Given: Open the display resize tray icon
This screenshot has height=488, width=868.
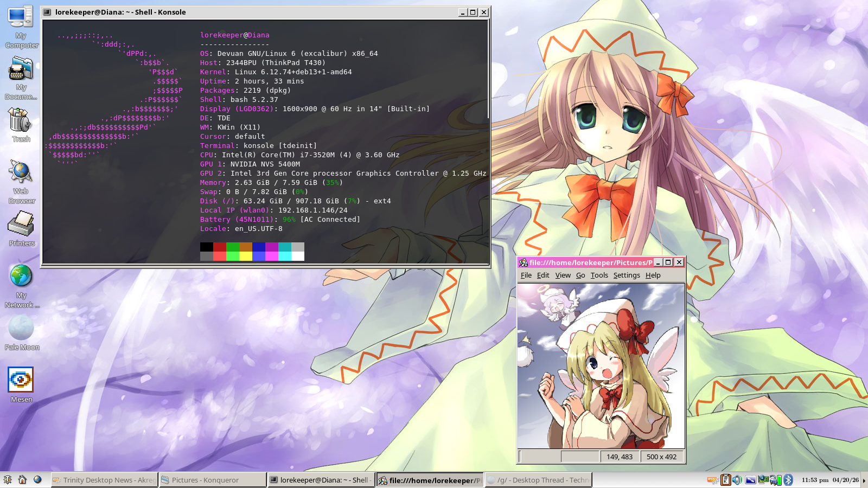Looking at the screenshot, I should pos(751,480).
